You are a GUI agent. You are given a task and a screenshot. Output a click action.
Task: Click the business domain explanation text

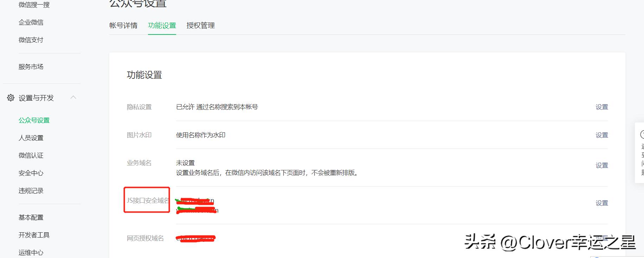click(x=267, y=172)
